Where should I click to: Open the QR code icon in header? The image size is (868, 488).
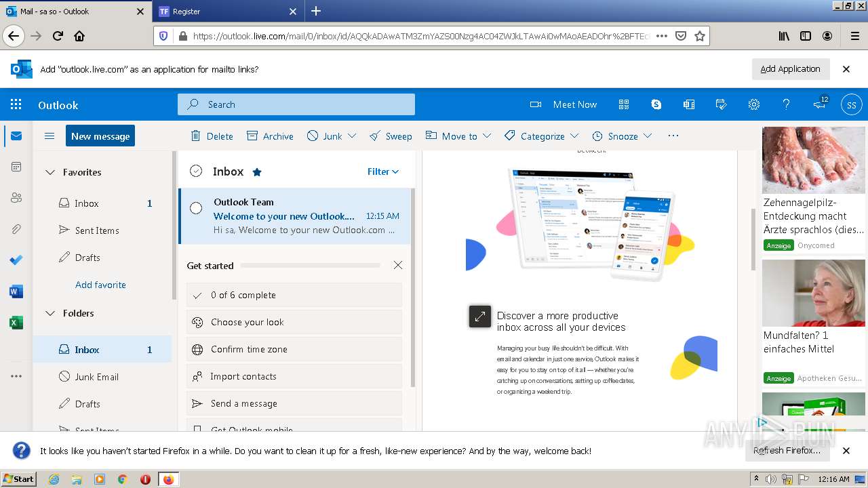[624, 104]
